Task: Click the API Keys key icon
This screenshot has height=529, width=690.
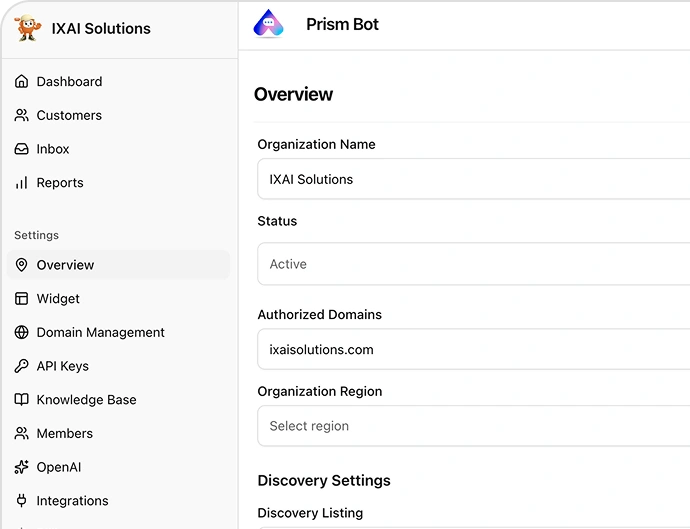Action: tap(21, 366)
